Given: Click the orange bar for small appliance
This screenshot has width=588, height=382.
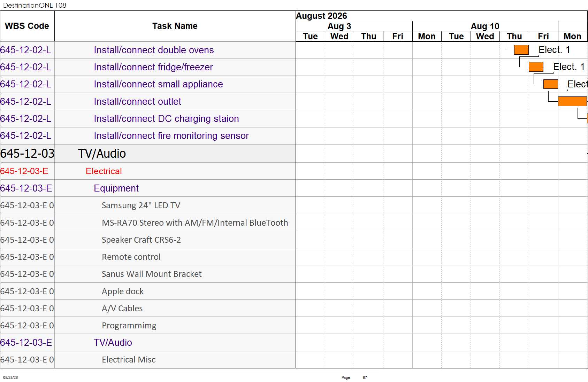Looking at the screenshot, I should tap(551, 84).
